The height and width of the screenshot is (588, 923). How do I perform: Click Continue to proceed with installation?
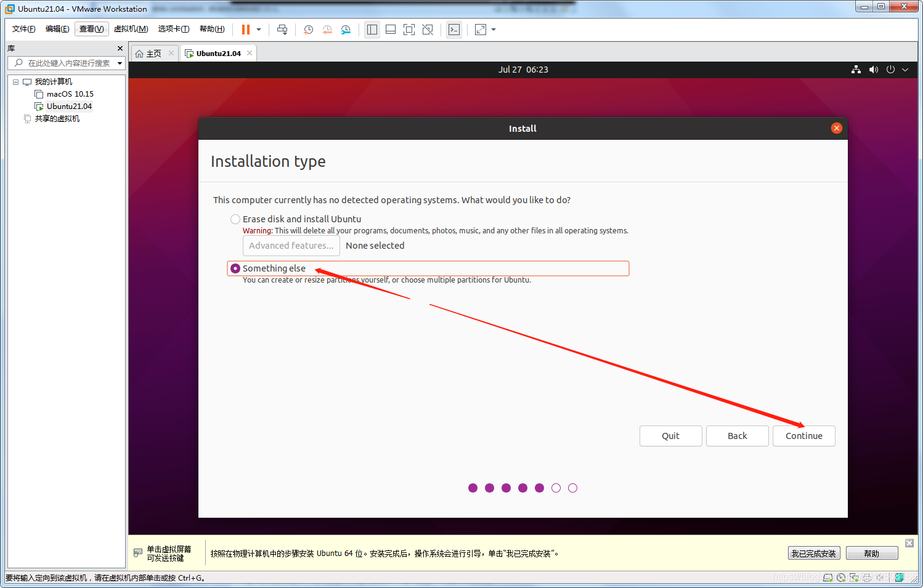803,436
